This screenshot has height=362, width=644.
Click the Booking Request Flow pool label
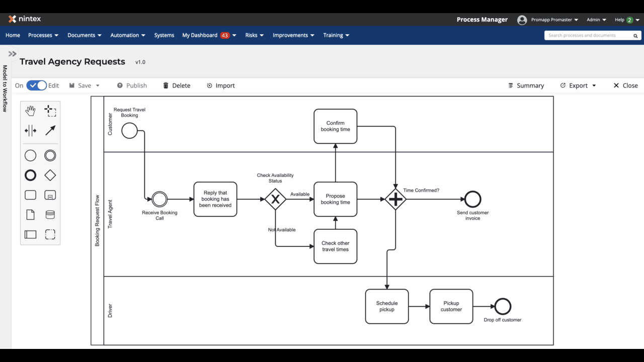pos(98,221)
